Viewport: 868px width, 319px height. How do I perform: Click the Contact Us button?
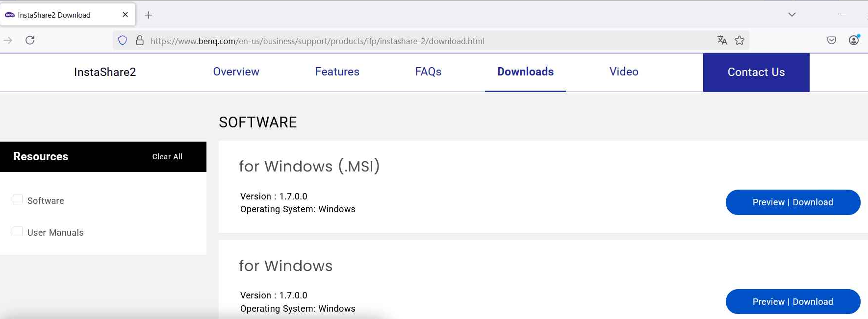coord(756,72)
